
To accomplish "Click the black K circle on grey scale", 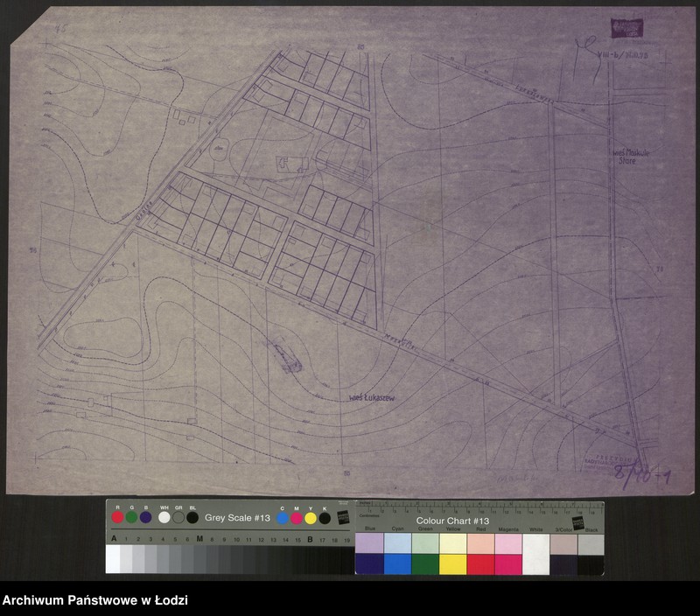I will 325,517.
